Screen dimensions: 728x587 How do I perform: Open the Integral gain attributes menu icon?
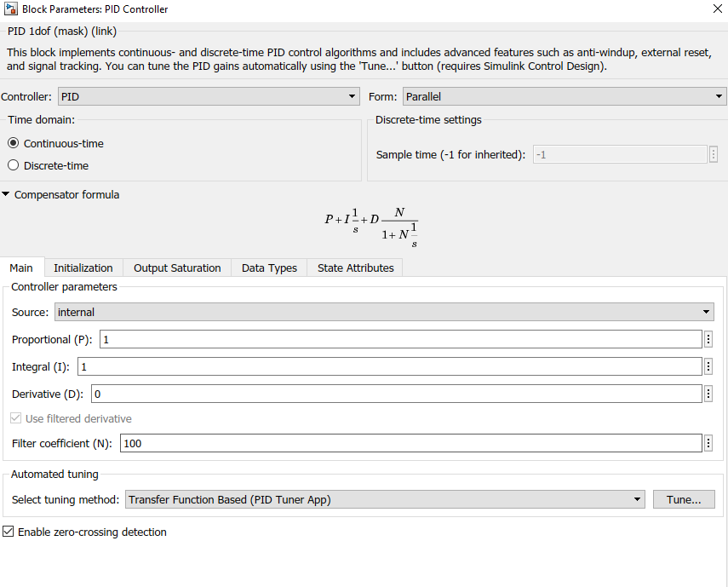[708, 366]
